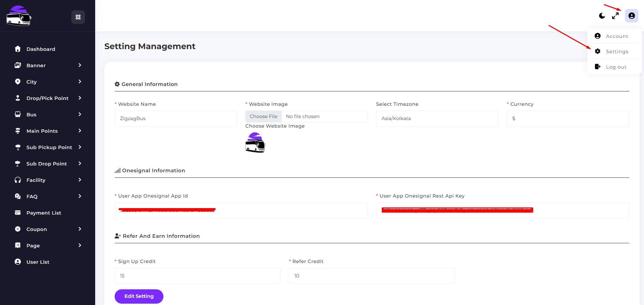Click the website image bus thumbnail
Viewport: 644px width, 305px height.
[255, 143]
